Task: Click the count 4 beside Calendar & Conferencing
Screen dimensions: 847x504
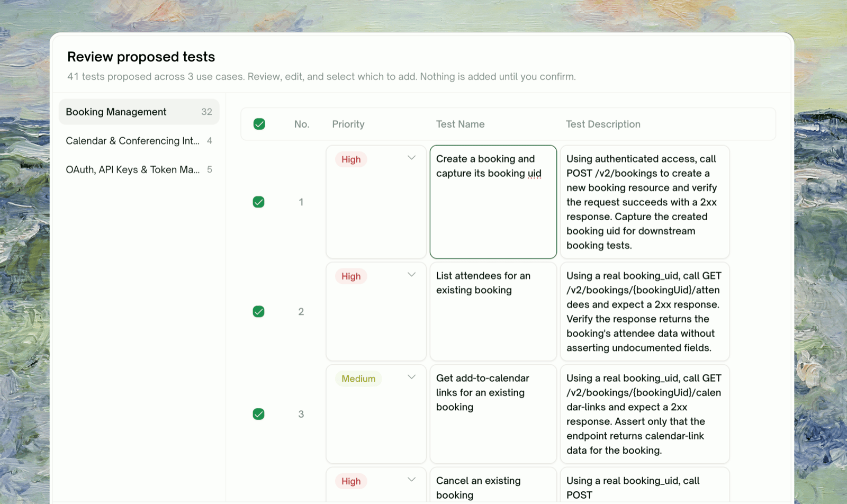Action: [210, 141]
